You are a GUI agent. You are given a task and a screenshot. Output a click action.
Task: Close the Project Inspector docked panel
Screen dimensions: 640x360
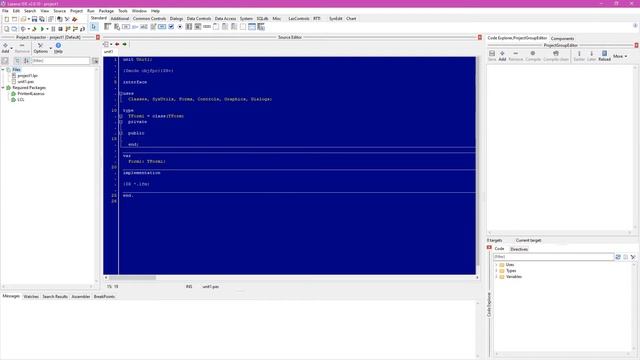98,37
